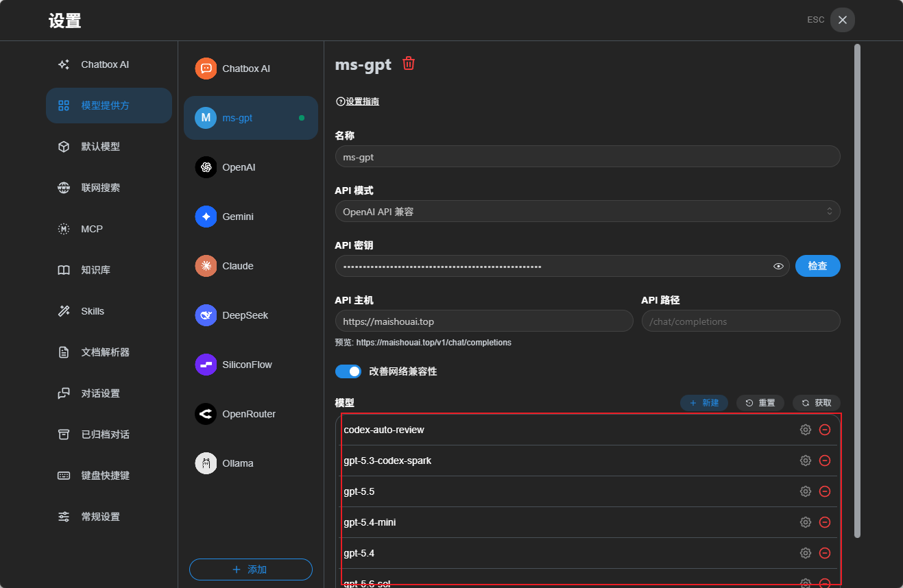Open settings gear for gpt-5.4
The image size is (903, 588).
806,553
